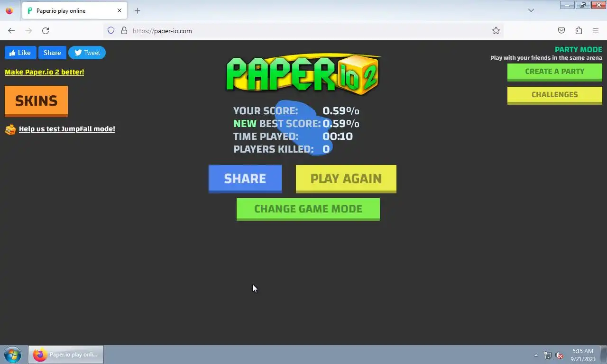Image resolution: width=607 pixels, height=364 pixels.
Task: Click the site security padlock icon
Action: click(124, 30)
